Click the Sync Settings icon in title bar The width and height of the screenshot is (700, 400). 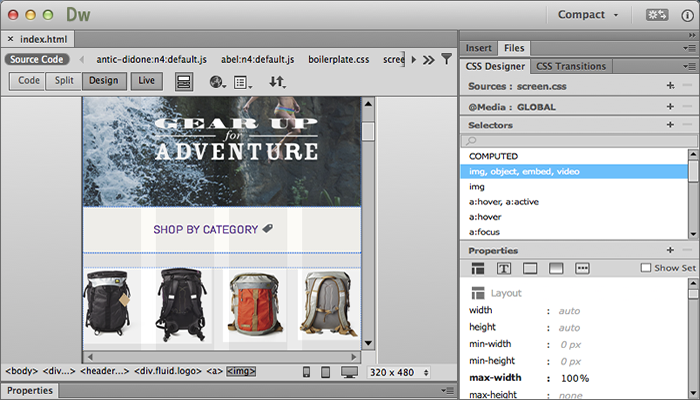pyautogui.click(x=657, y=15)
